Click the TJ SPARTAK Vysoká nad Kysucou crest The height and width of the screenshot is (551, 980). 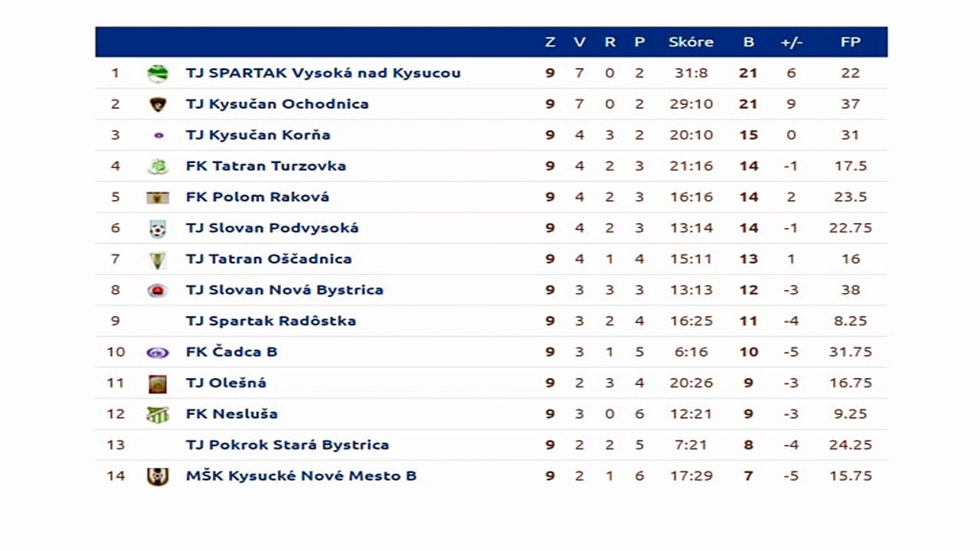point(158,73)
